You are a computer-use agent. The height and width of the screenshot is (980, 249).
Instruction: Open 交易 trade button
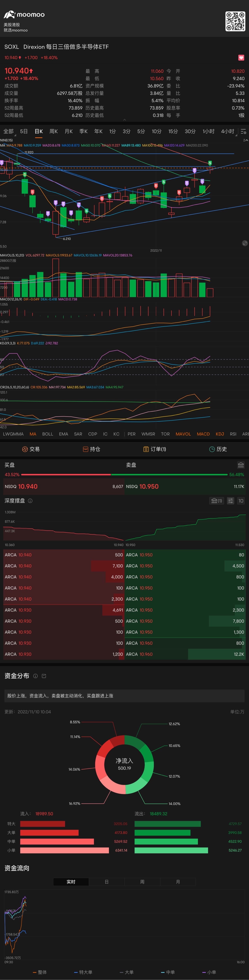tap(31, 449)
